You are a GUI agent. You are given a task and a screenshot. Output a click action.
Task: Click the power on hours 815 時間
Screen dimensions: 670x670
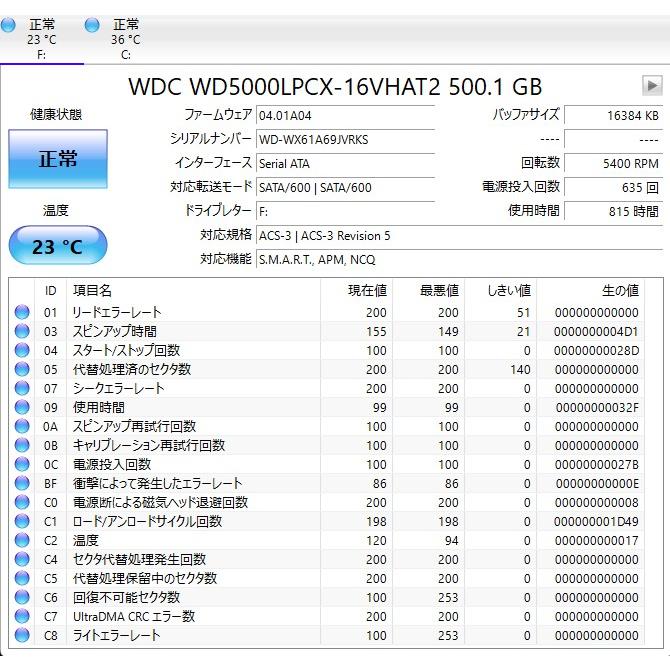tap(614, 211)
